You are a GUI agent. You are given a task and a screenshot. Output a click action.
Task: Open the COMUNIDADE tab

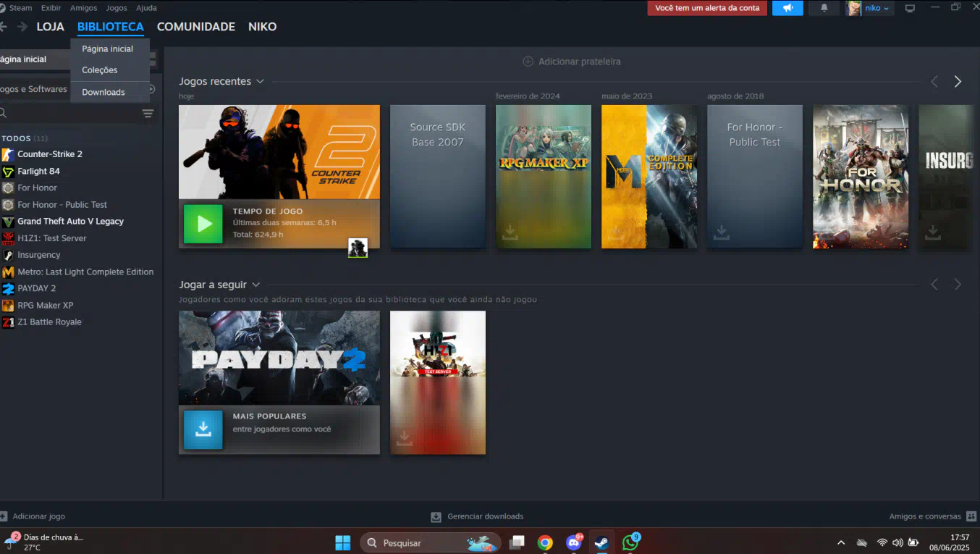point(196,27)
